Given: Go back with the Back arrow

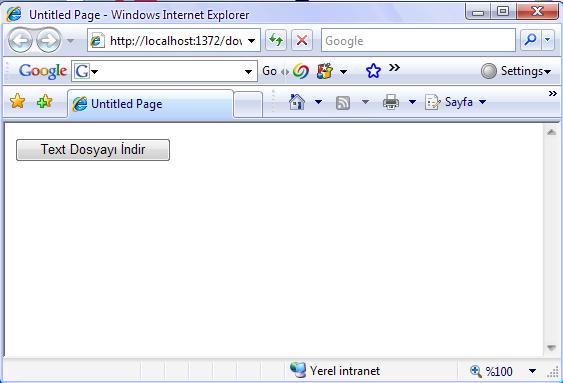Looking at the screenshot, I should pos(20,41).
